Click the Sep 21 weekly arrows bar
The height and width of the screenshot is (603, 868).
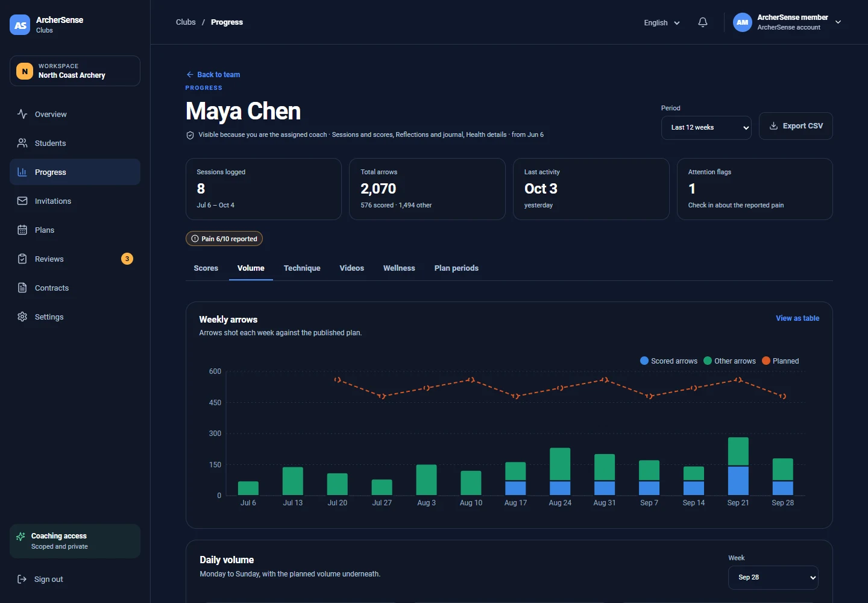tap(738, 466)
